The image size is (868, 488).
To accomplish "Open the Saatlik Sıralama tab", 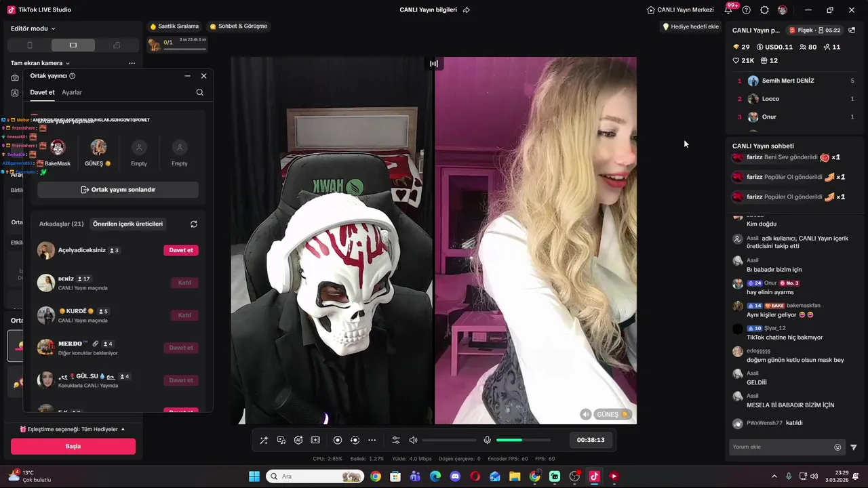I will click(174, 26).
